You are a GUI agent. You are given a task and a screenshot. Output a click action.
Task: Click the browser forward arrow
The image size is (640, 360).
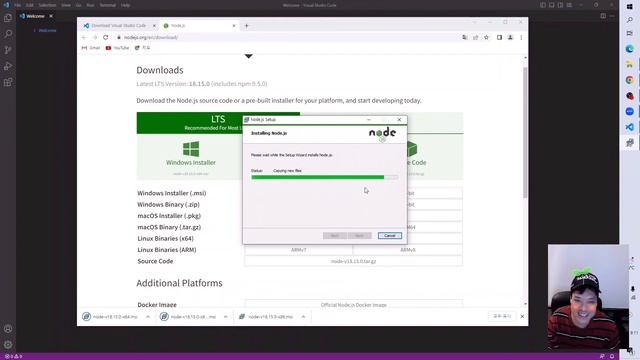(95, 37)
